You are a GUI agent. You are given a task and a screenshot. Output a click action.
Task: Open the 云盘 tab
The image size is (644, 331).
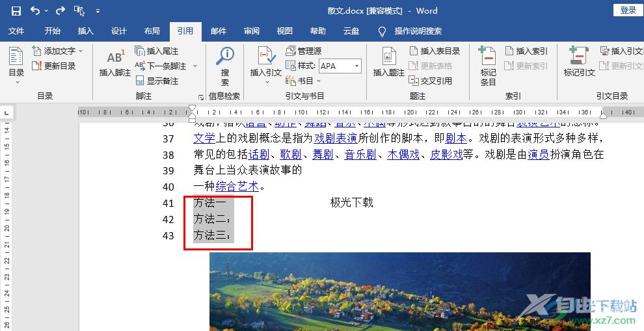(351, 31)
